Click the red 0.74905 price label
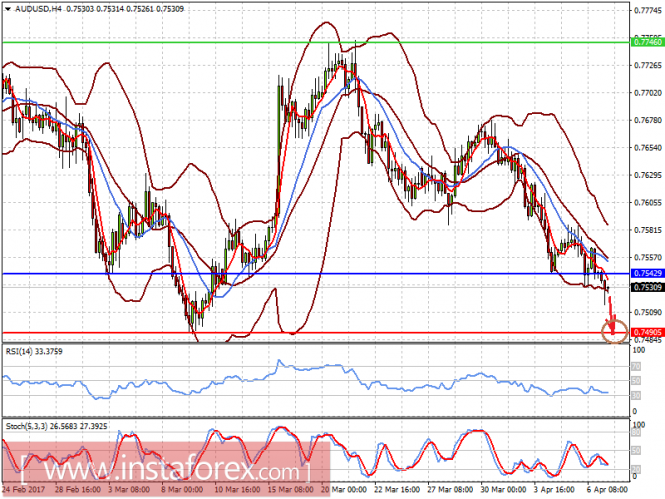 coord(647,332)
